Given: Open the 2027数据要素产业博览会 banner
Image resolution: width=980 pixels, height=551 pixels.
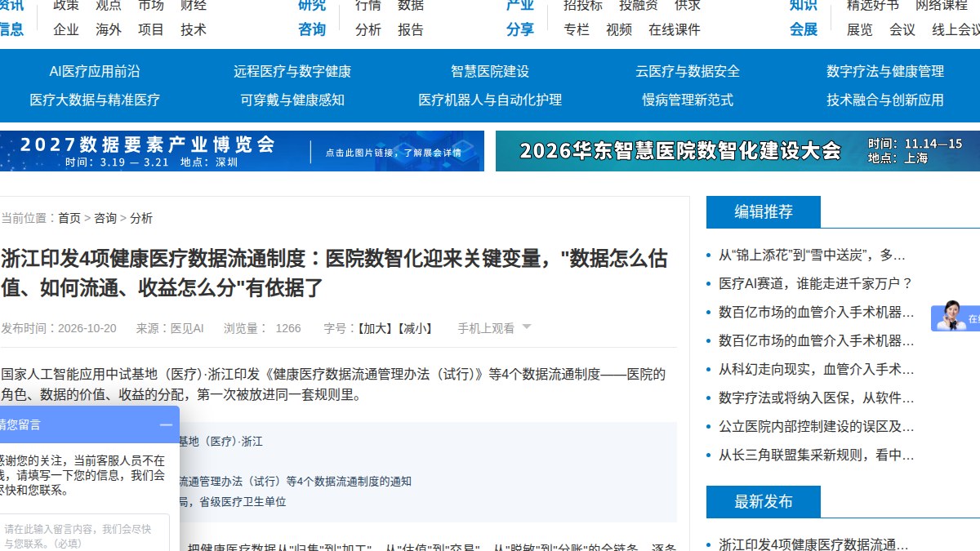Looking at the screenshot, I should pyautogui.click(x=242, y=151).
